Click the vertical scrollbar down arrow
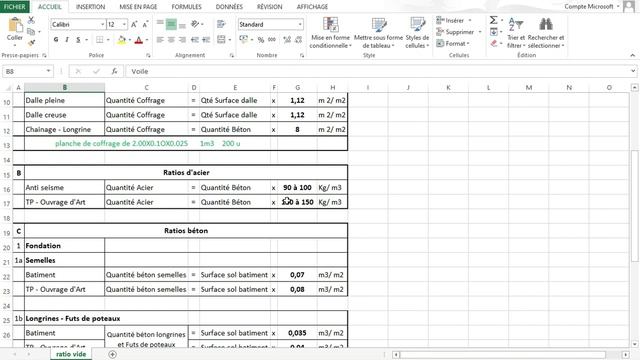Image resolution: width=640 pixels, height=360 pixels. click(x=634, y=344)
